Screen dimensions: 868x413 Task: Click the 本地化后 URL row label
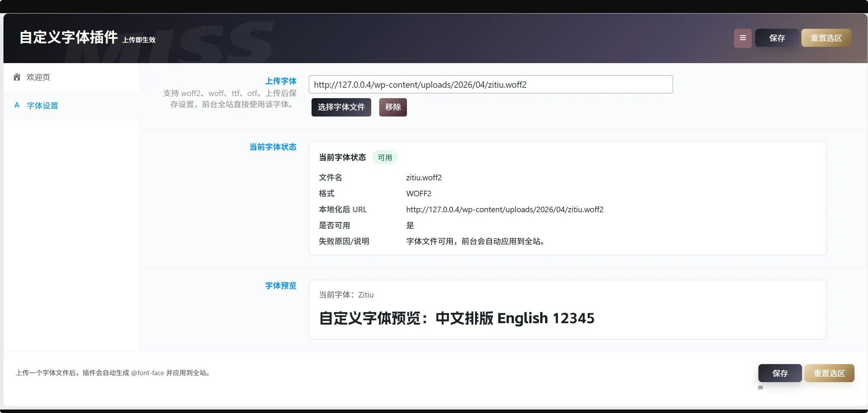coord(343,209)
